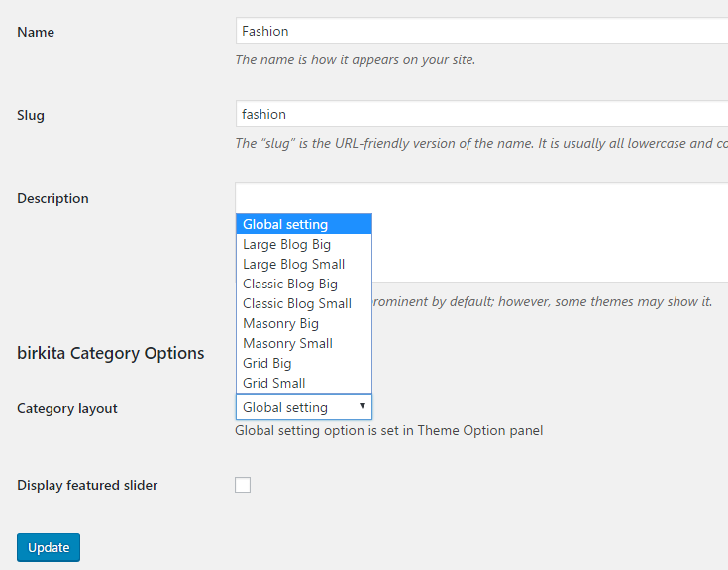Click the Display featured slider label
The image size is (728, 570).
tap(87, 485)
